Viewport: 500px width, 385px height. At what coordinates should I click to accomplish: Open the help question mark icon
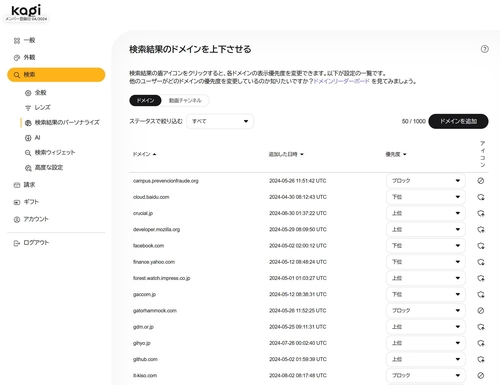tap(484, 49)
